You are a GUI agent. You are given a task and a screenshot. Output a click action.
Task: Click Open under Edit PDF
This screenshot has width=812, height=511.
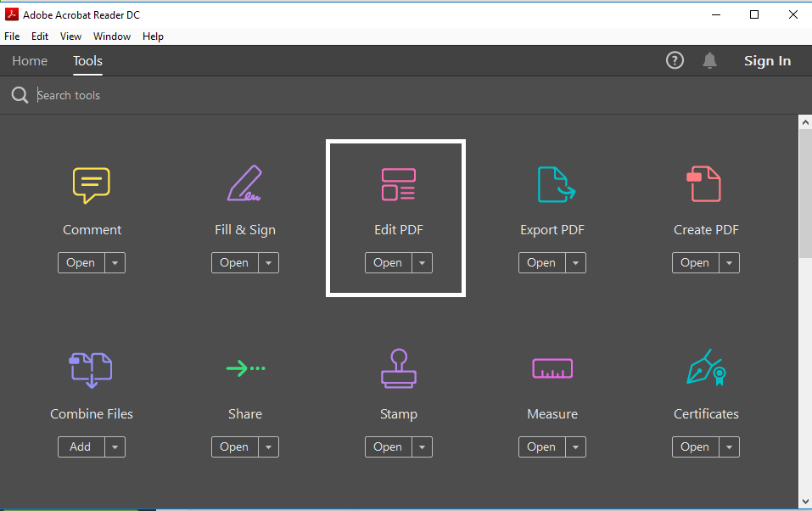pyautogui.click(x=388, y=263)
